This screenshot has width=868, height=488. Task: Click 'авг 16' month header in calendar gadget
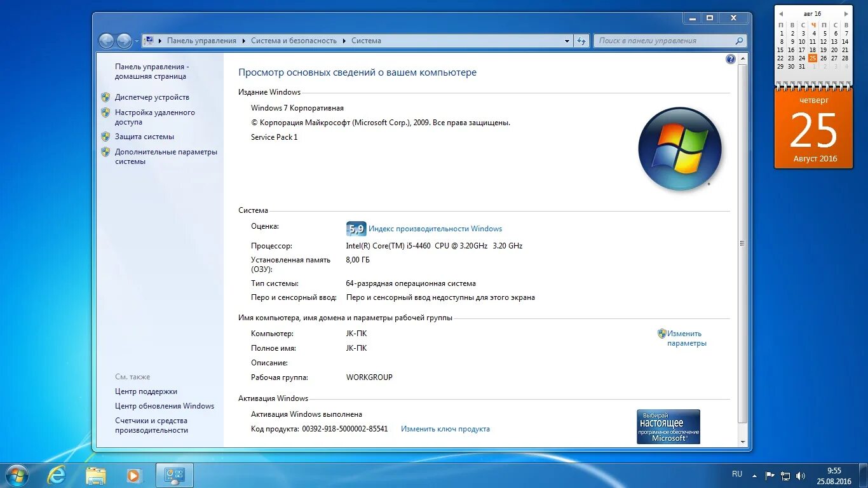[x=812, y=14]
